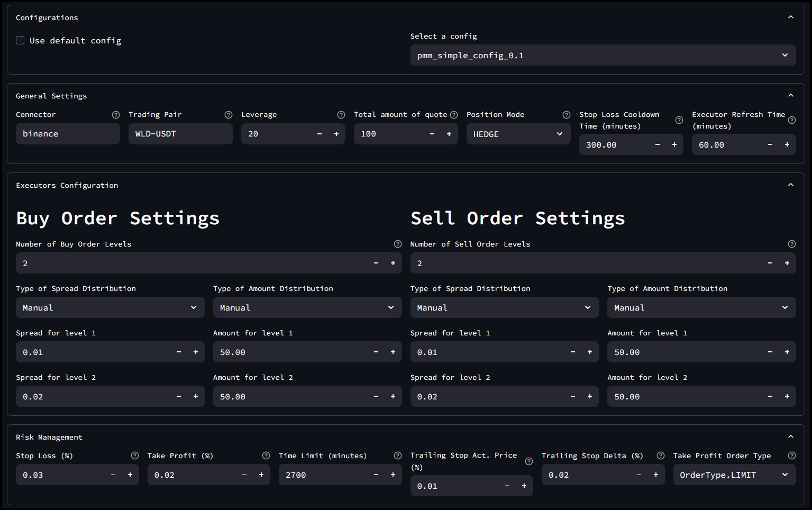The image size is (812, 510).
Task: Click the Stop Loss (%) help icon
Action: tap(135, 456)
